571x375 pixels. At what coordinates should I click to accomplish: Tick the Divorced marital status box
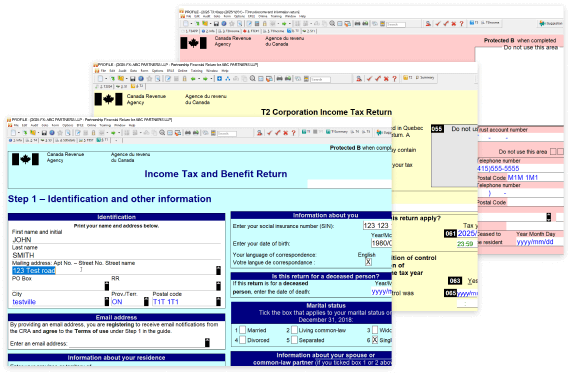[243, 340]
